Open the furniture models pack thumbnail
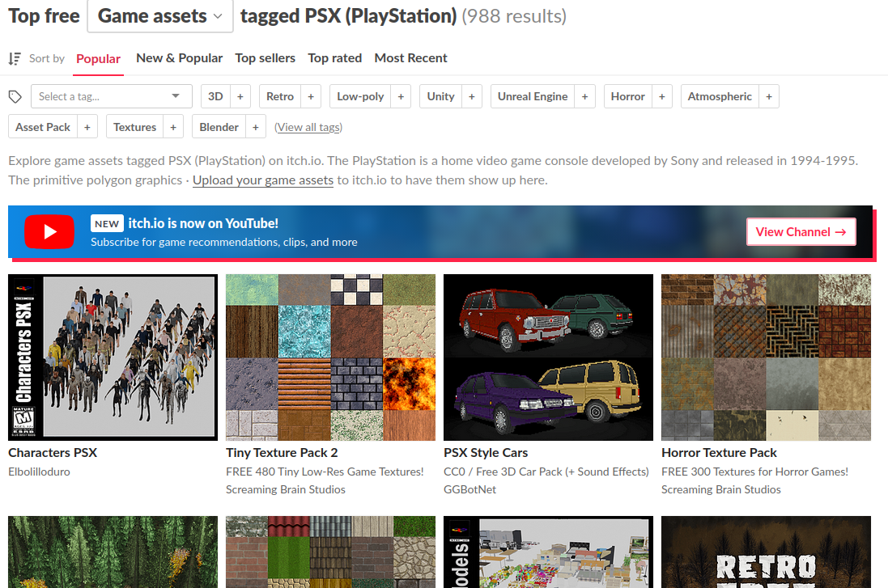This screenshot has width=888, height=588. pos(548,552)
